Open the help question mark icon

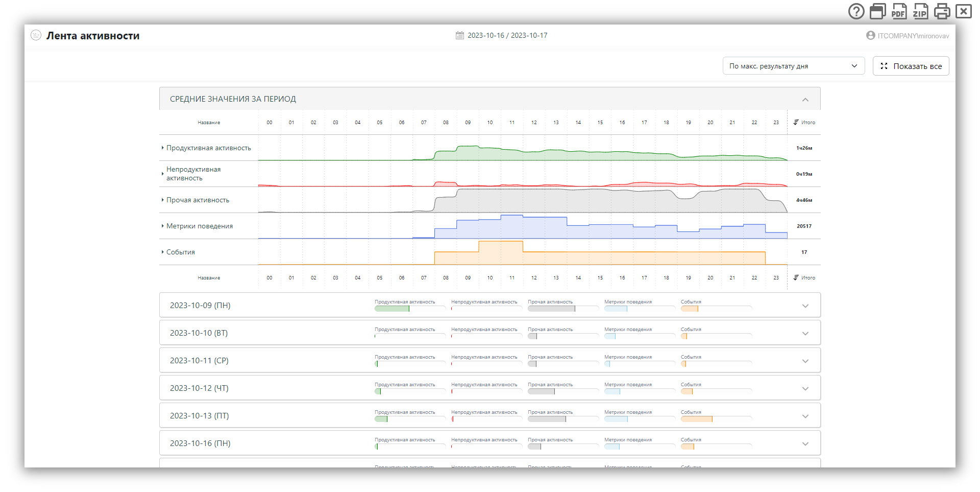click(856, 11)
